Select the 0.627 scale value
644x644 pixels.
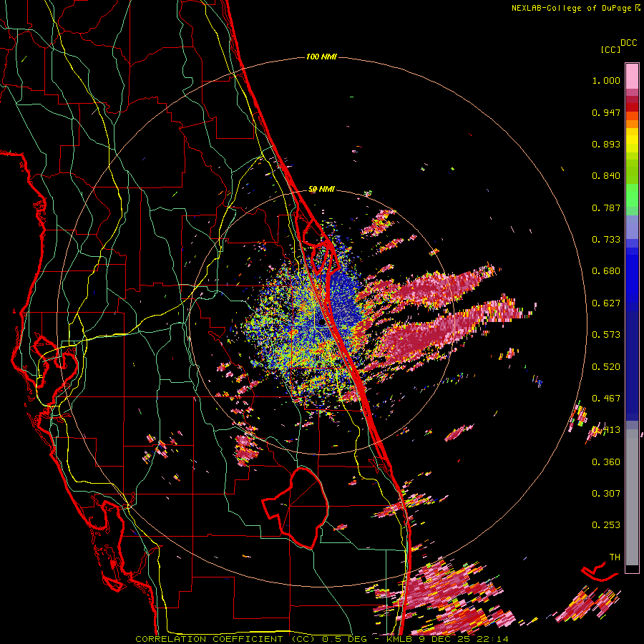(606, 303)
